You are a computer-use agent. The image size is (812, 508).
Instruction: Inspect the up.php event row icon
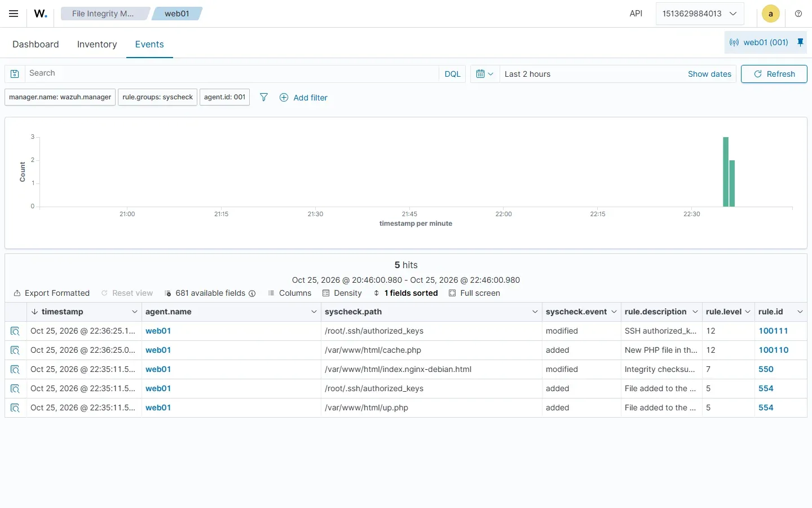coord(15,408)
